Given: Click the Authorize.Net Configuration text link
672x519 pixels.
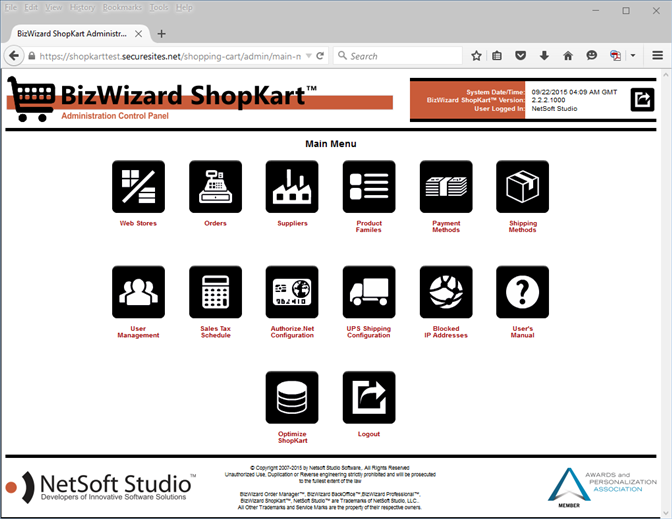Looking at the screenshot, I should (292, 332).
